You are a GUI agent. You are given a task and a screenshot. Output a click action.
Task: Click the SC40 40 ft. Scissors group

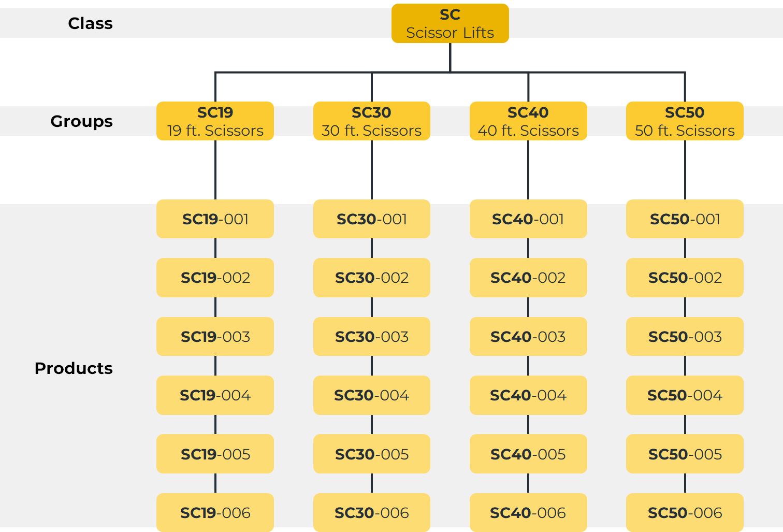point(528,121)
